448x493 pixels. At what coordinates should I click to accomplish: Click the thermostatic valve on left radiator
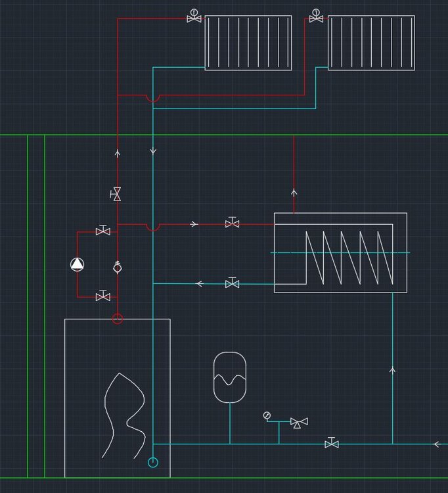coord(194,17)
